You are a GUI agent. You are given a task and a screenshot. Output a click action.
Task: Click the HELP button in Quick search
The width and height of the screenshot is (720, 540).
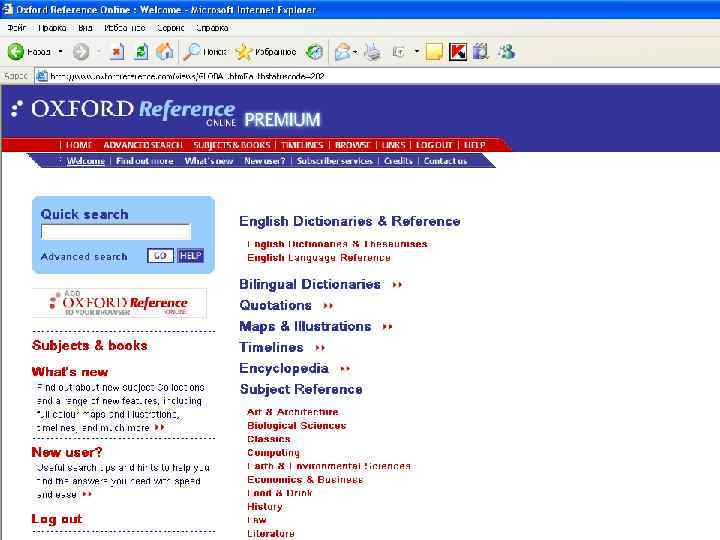click(190, 256)
